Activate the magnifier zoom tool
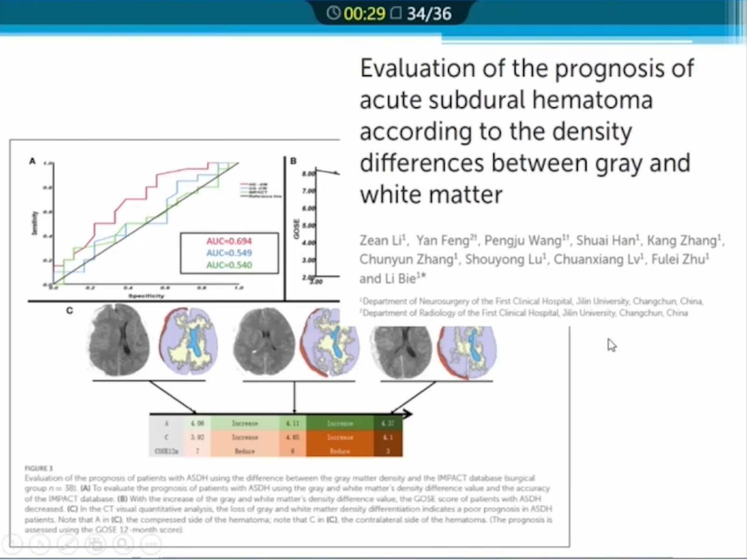The height and width of the screenshot is (560, 747). [x=123, y=544]
